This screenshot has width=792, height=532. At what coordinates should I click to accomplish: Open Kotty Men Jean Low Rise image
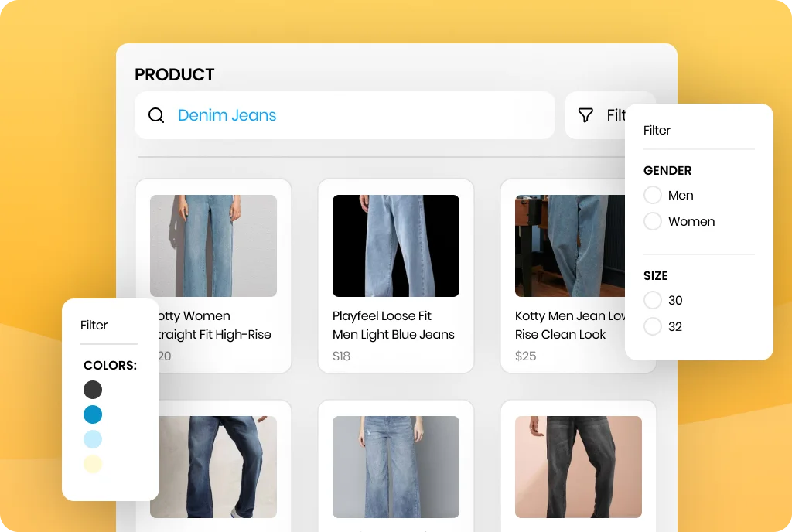(570, 246)
